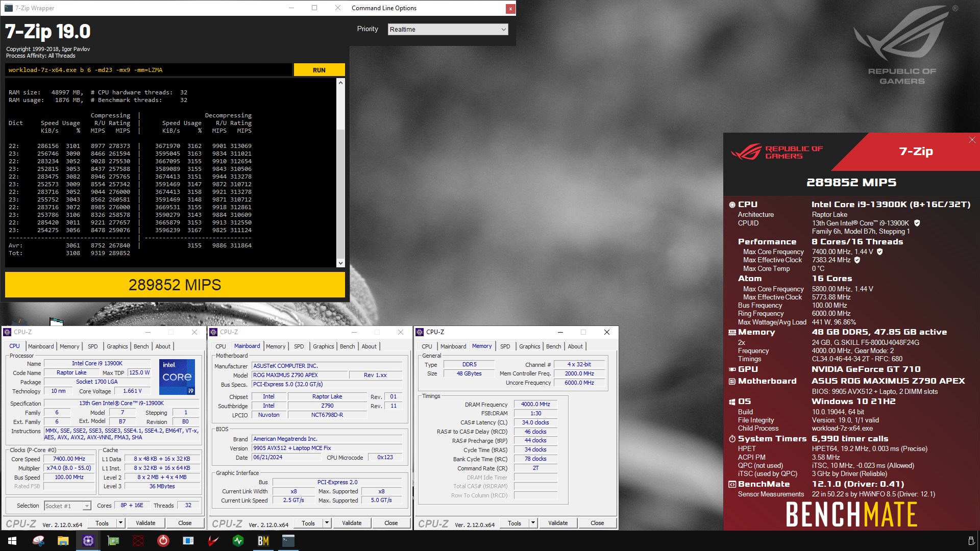Open the red power-button taskbar icon
This screenshot has width=980, height=551.
[163, 541]
